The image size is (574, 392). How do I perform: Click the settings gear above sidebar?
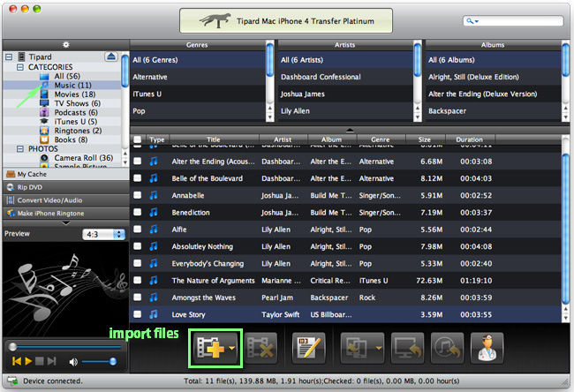66,45
